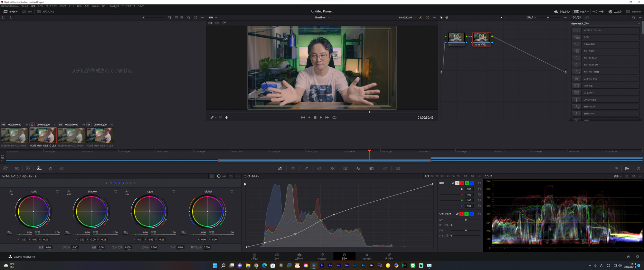Image resolution: width=644 pixels, height=270 pixels.
Task: Expand the Timeline 1 name dropdown
Action: tap(322, 18)
